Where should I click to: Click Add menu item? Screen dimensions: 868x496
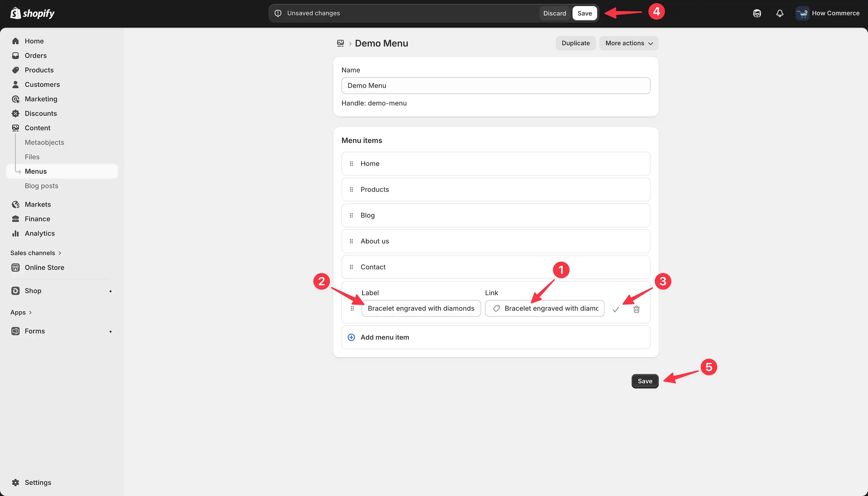click(495, 337)
